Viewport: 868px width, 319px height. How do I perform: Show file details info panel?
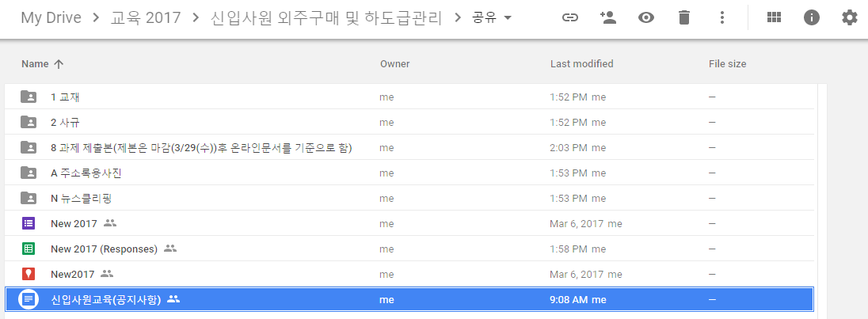coord(812,17)
